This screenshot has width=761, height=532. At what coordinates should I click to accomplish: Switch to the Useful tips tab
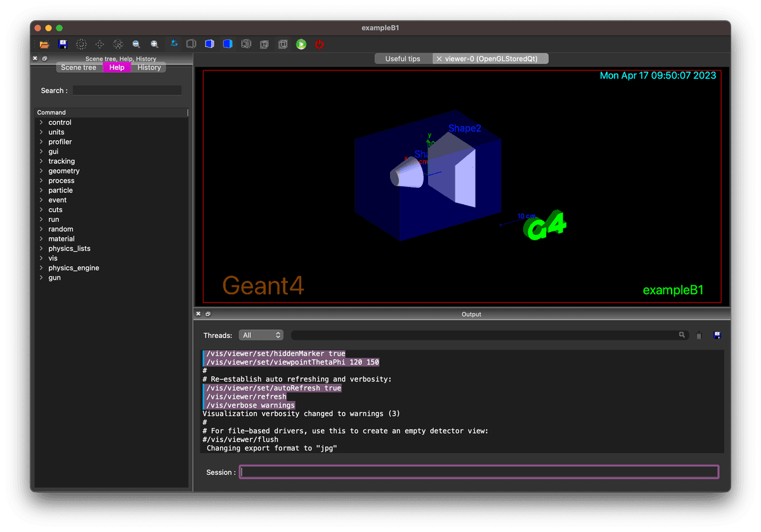pos(403,59)
